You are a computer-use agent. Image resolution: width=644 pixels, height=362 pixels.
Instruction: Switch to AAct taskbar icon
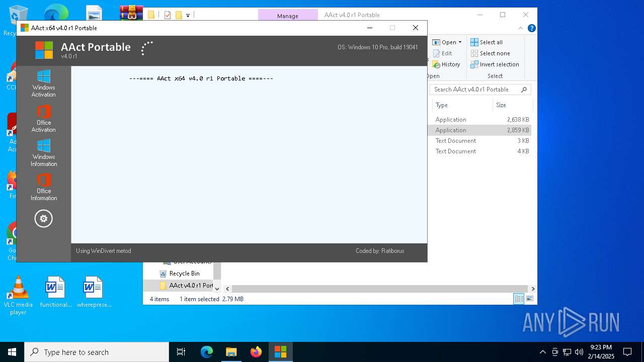coord(280,352)
